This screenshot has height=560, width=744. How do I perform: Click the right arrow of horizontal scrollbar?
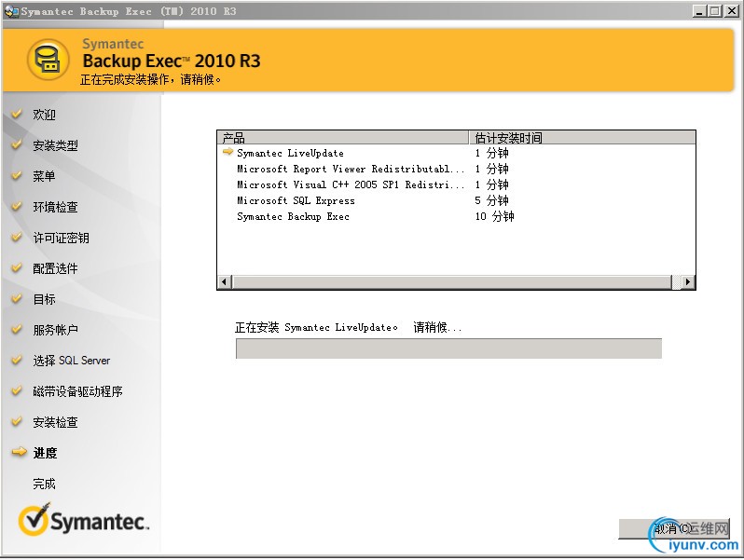tap(688, 281)
